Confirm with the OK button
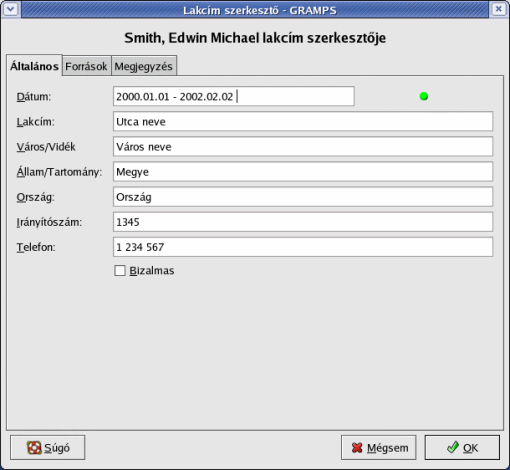510x470 pixels. coord(462,447)
